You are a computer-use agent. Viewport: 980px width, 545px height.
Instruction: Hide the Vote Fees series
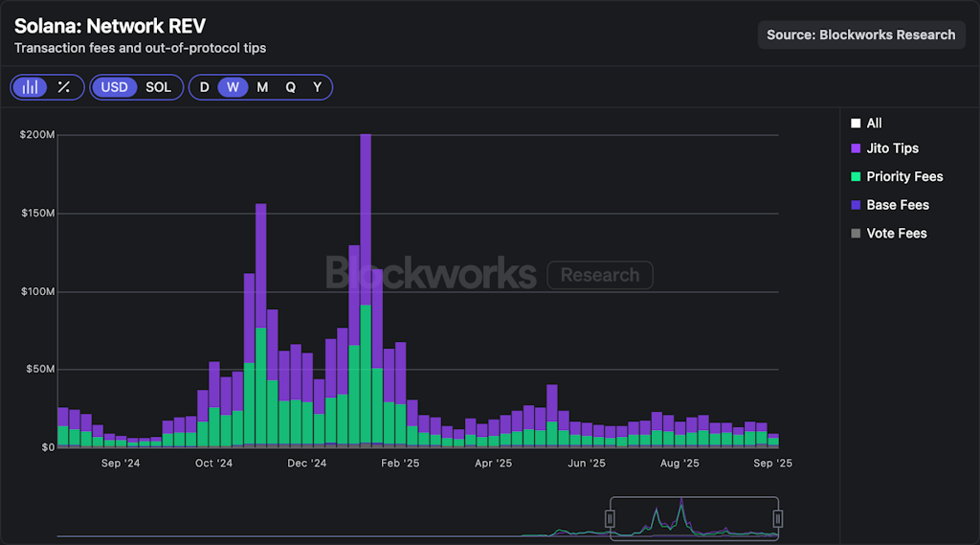point(856,234)
